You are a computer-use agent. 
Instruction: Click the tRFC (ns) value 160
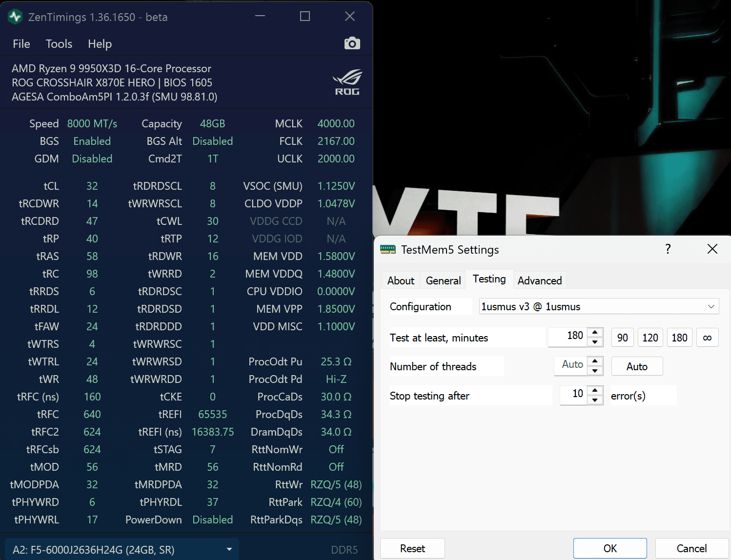[x=92, y=397]
